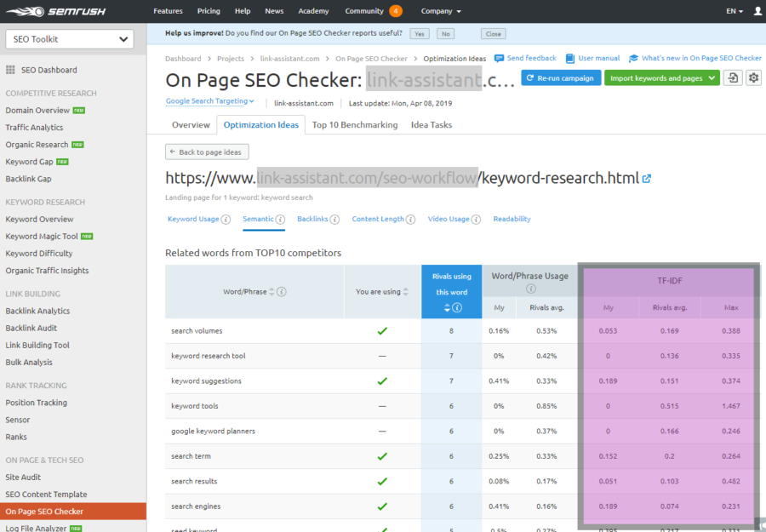Switch to the Idea Tasks tab
Image resolution: width=766 pixels, height=532 pixels.
coord(432,124)
